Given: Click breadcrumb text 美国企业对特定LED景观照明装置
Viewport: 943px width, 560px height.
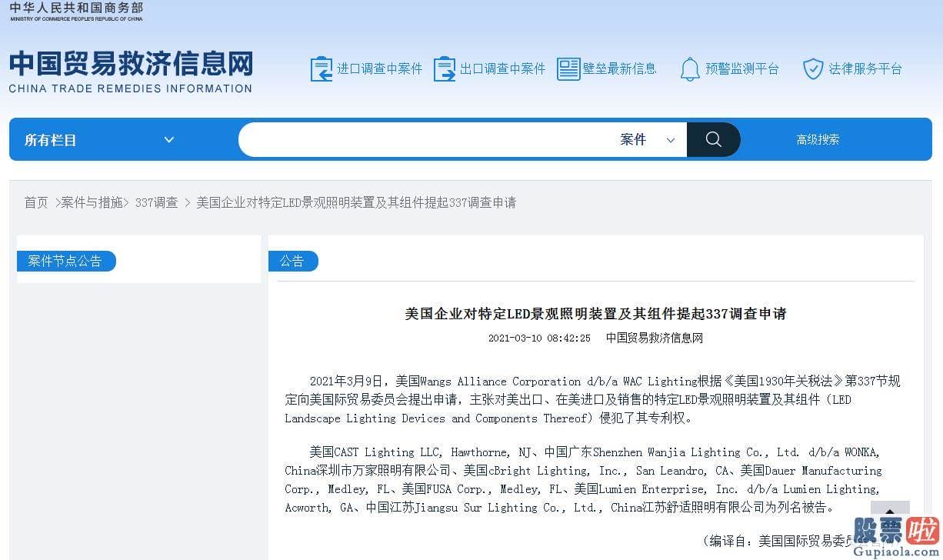Looking at the screenshot, I should (356, 202).
